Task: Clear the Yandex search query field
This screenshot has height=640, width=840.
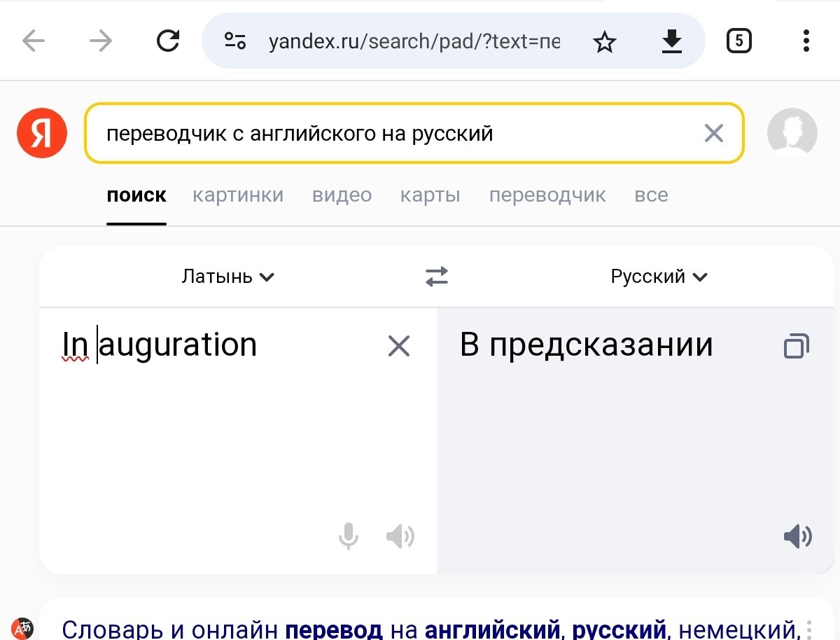Action: click(713, 133)
